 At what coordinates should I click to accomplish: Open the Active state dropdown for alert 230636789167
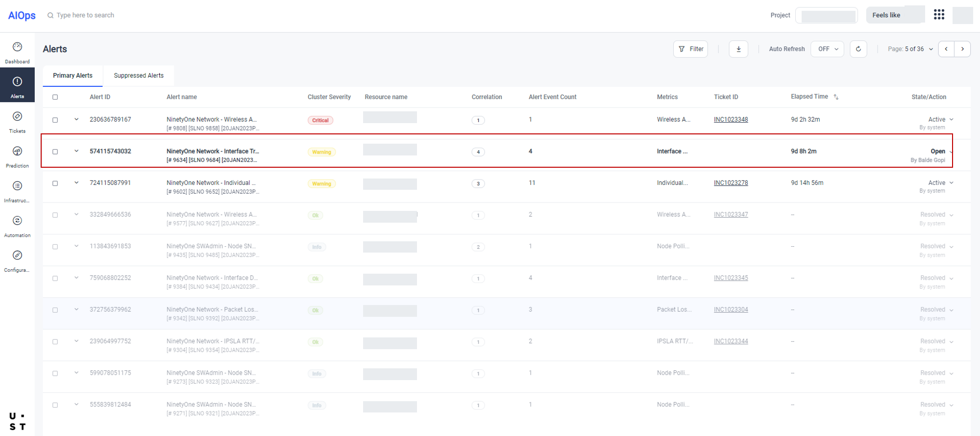tap(951, 120)
